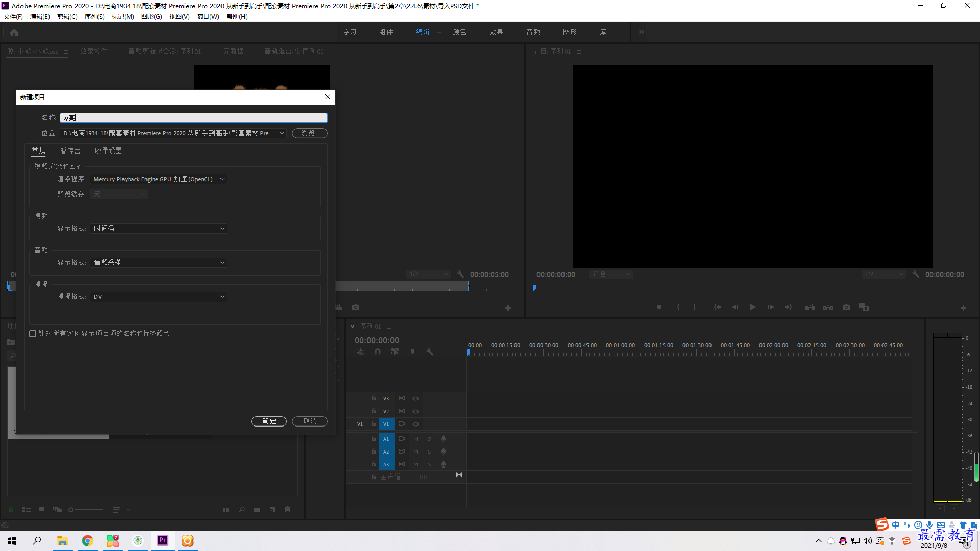
Task: Mute track A1
Action: click(x=415, y=439)
